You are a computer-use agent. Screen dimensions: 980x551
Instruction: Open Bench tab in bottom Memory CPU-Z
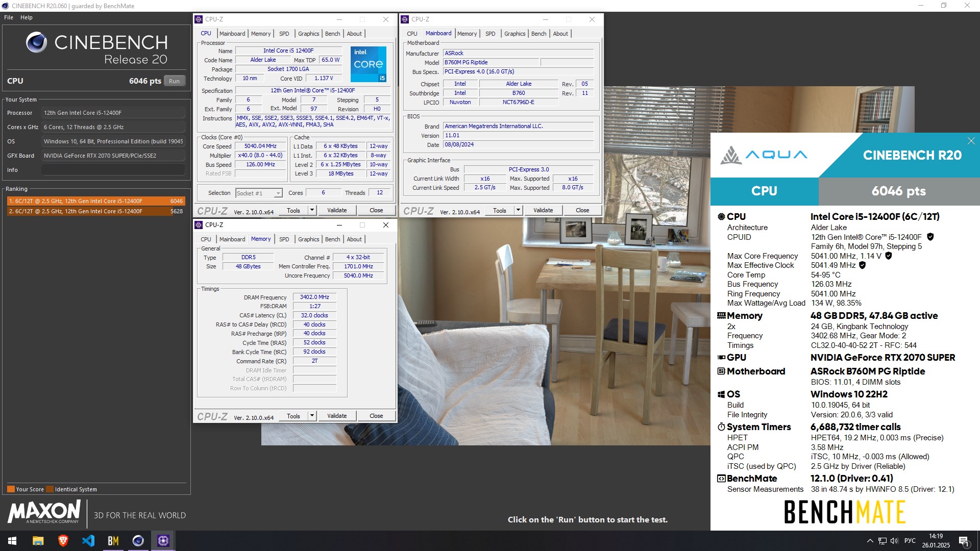pos(332,239)
